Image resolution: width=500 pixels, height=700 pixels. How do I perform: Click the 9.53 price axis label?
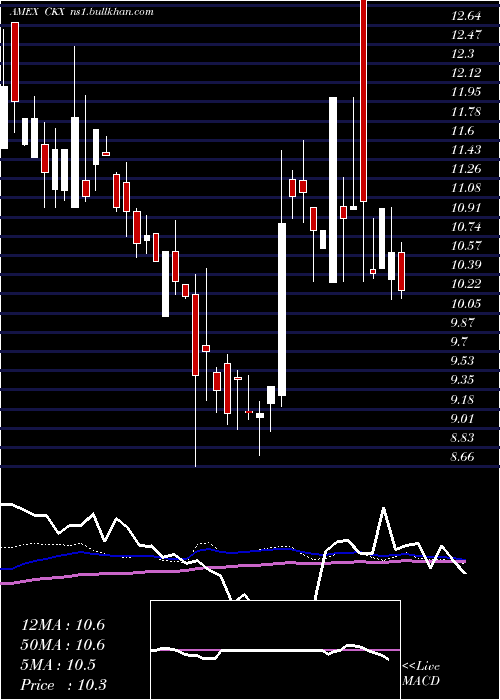(x=464, y=360)
